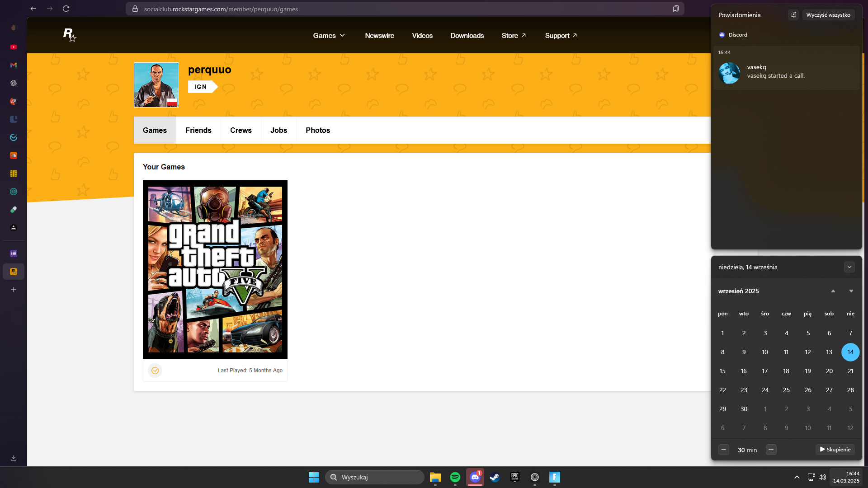Screen dimensions: 868x488
Task: Go to next month in calendar
Action: click(851, 291)
